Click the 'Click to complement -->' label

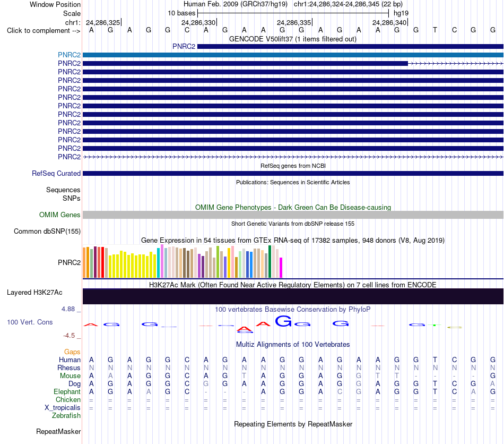tap(44, 31)
